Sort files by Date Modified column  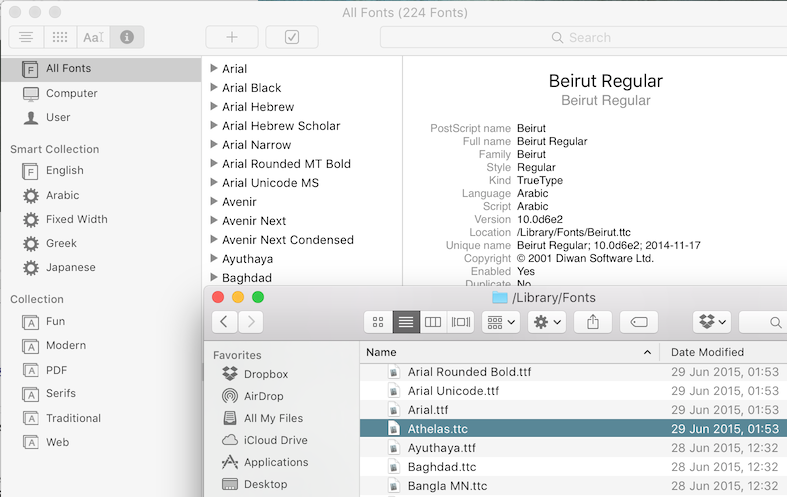pos(707,352)
